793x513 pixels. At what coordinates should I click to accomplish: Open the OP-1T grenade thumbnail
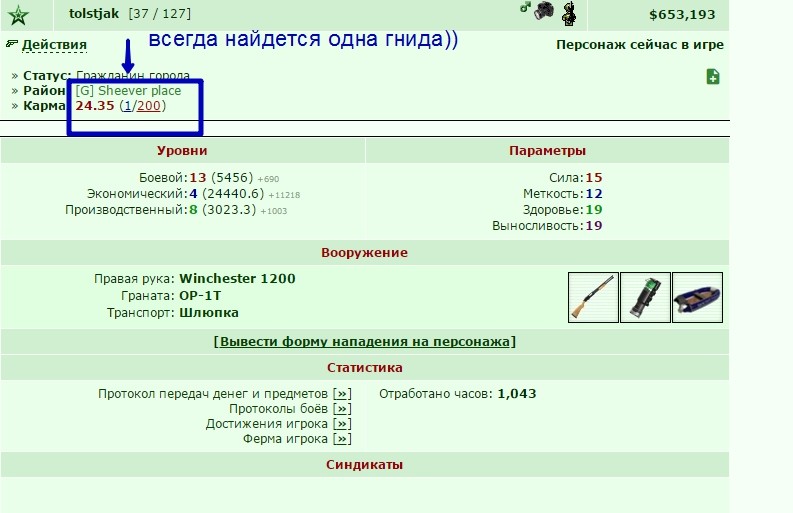[x=645, y=297]
